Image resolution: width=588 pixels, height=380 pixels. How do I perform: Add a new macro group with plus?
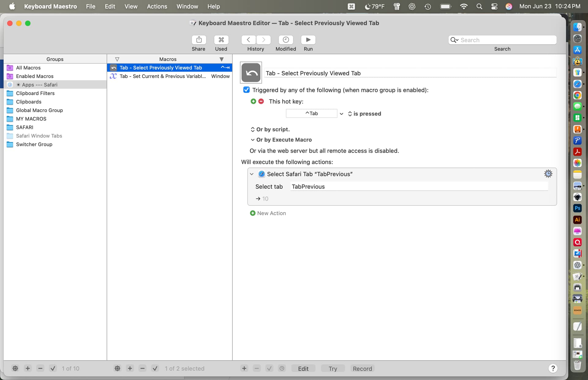point(28,368)
